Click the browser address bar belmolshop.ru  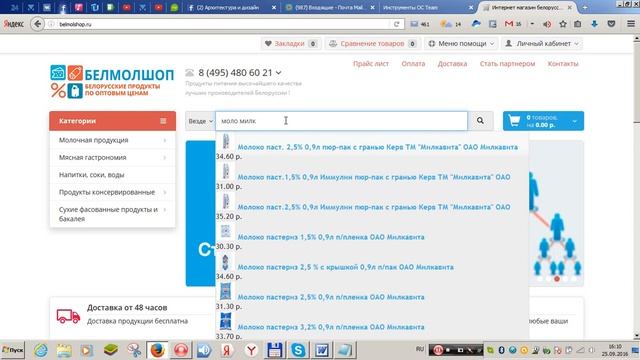point(224,24)
